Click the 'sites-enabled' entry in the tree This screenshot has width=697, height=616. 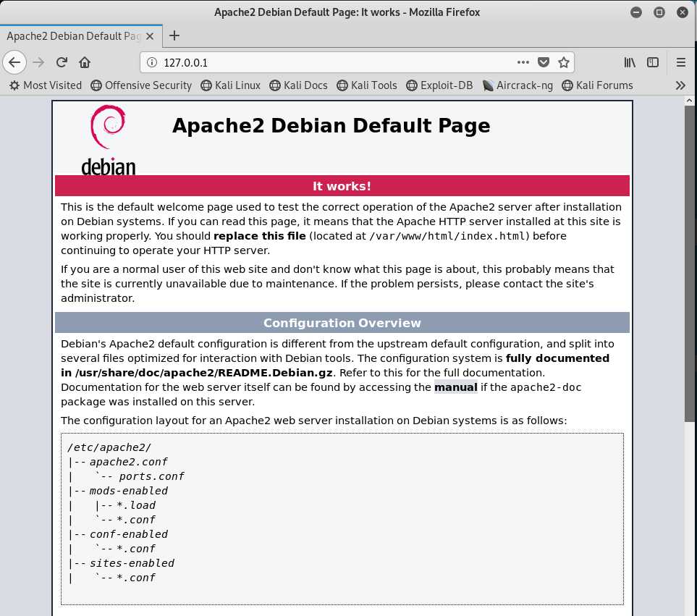tap(132, 563)
